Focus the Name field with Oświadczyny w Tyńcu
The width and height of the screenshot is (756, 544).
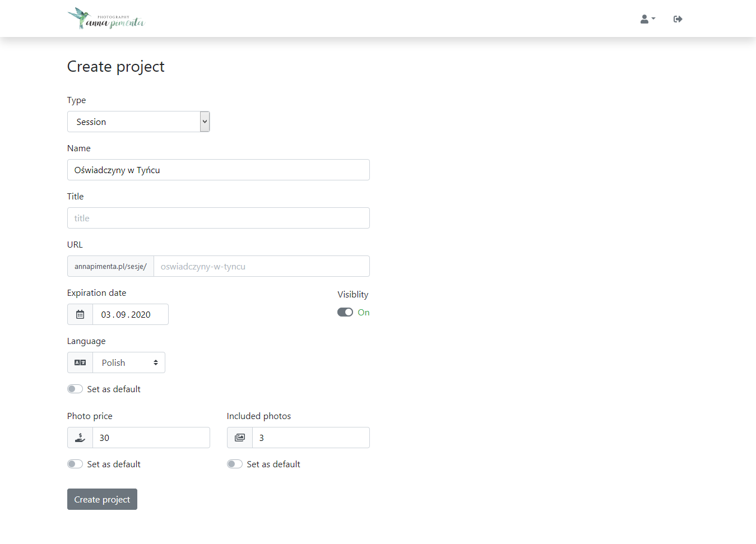pos(219,170)
